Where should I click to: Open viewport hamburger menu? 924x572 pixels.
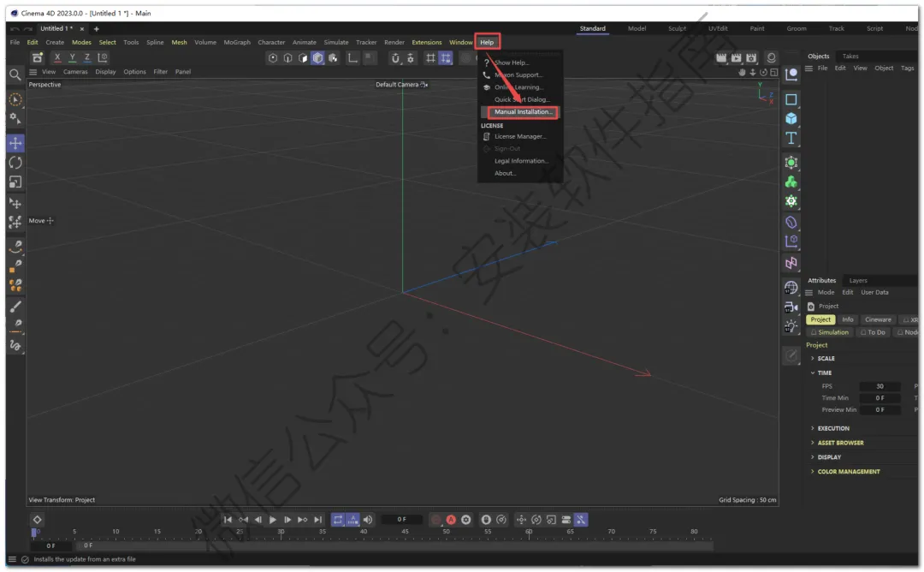[x=33, y=72]
